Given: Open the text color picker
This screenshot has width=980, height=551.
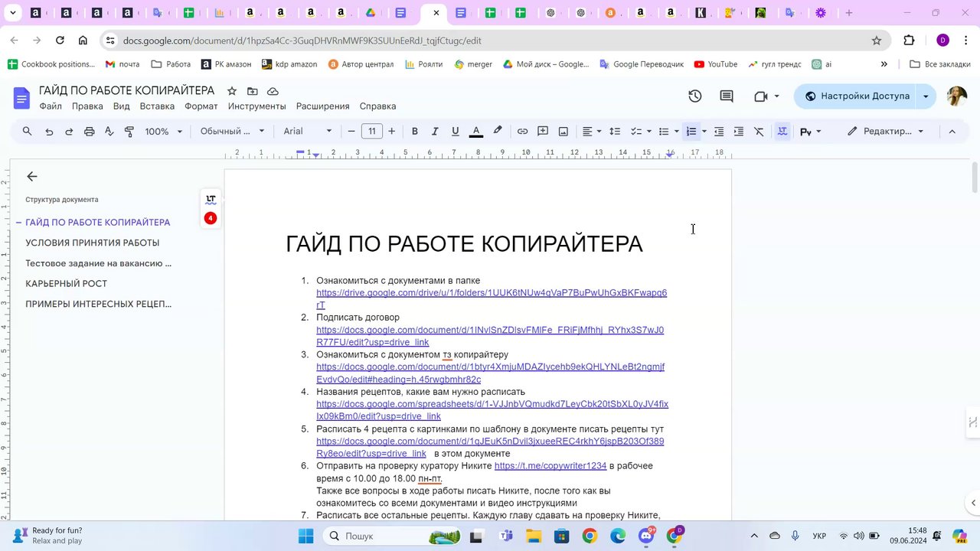Looking at the screenshot, I should [x=475, y=132].
